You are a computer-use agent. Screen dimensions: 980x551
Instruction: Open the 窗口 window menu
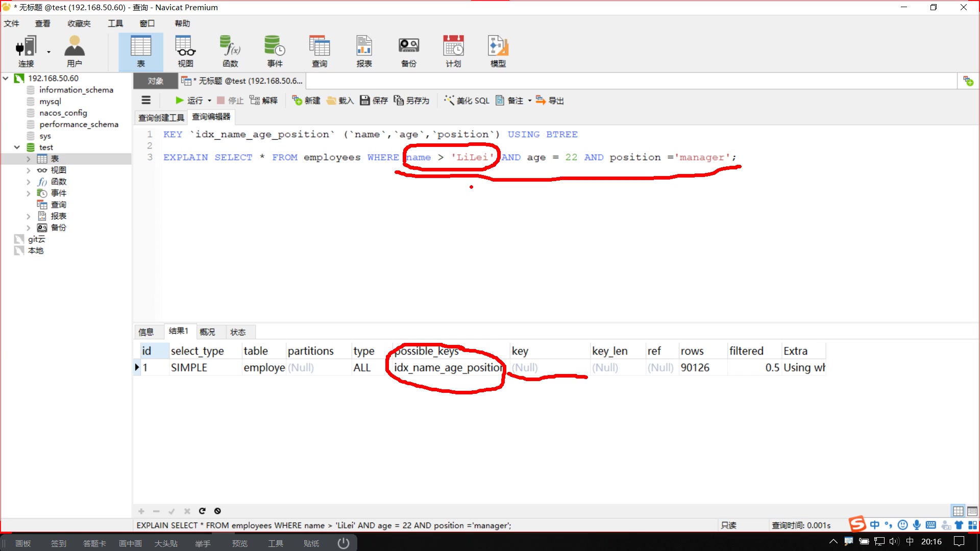pos(147,23)
